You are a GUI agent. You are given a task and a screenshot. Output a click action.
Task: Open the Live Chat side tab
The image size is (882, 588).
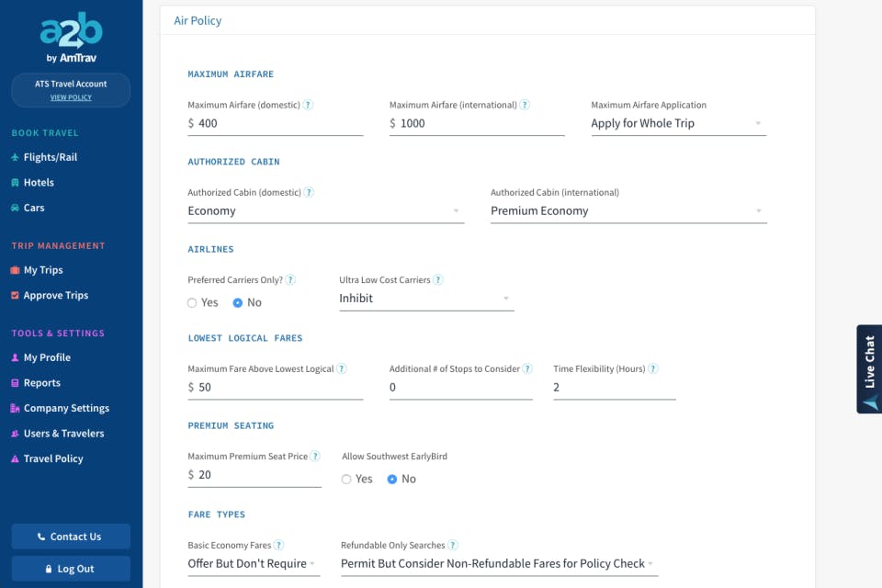[x=869, y=368]
